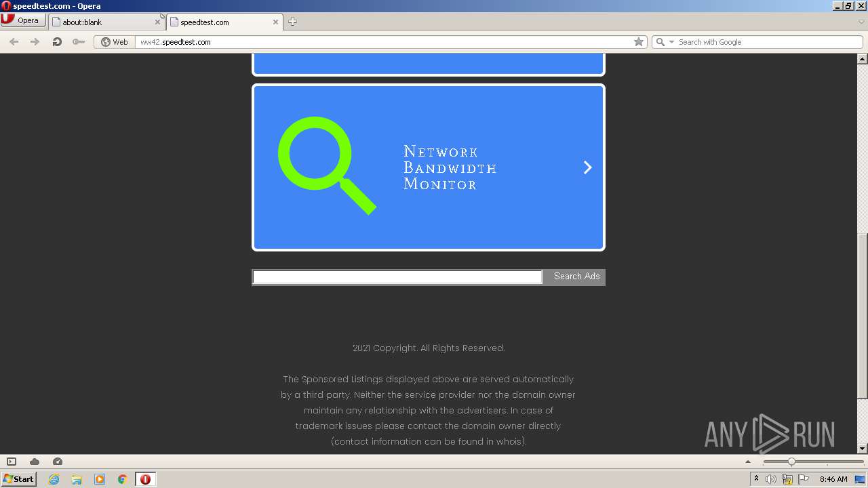Open the password wand key icon
The height and width of the screenshot is (488, 868).
[x=79, y=41]
